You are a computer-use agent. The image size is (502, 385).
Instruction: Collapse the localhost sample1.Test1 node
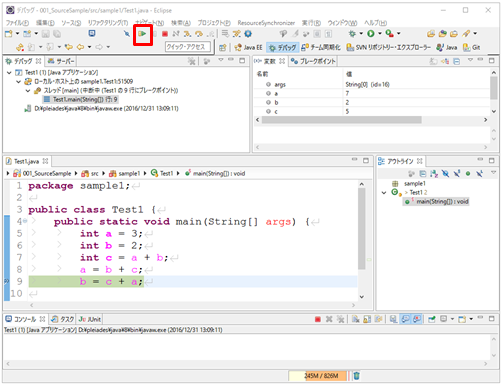[x=19, y=81]
